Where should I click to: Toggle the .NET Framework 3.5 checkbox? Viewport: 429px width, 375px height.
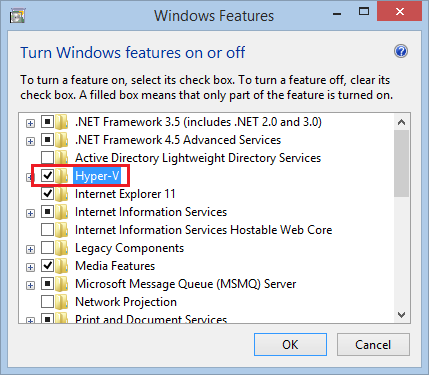tap(47, 121)
